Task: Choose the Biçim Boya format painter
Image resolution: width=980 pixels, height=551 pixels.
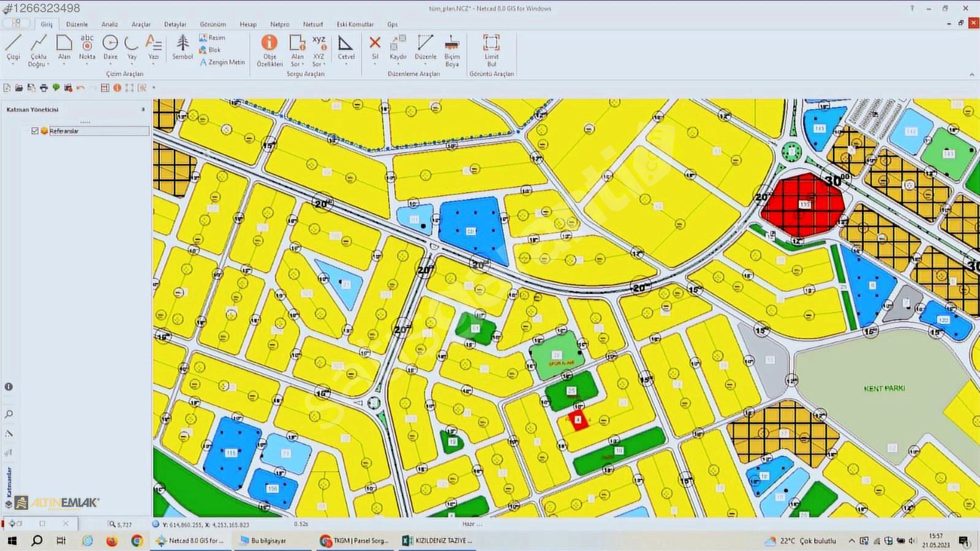Action: (x=452, y=50)
